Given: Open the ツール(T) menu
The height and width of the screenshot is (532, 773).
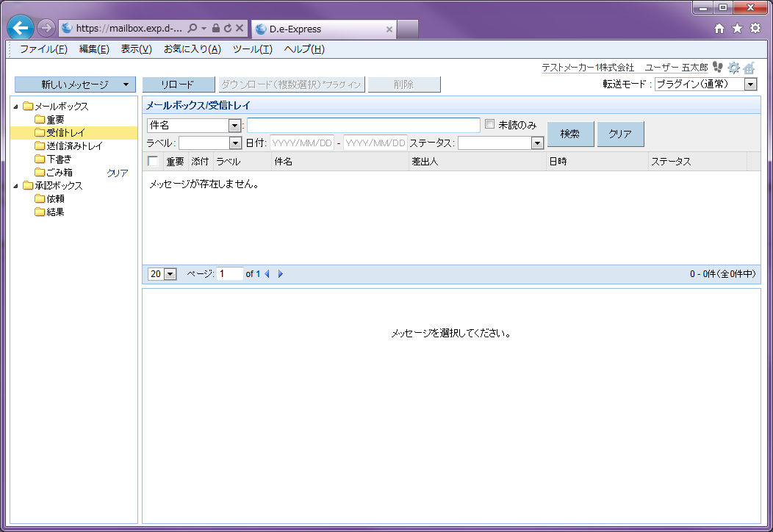Looking at the screenshot, I should coord(252,49).
